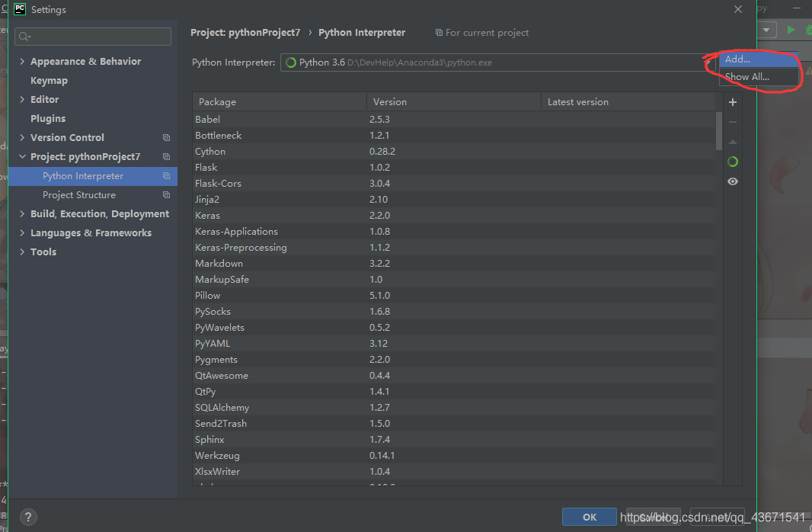Toggle the show early releases eye icon
The height and width of the screenshot is (532, 812).
pos(732,181)
